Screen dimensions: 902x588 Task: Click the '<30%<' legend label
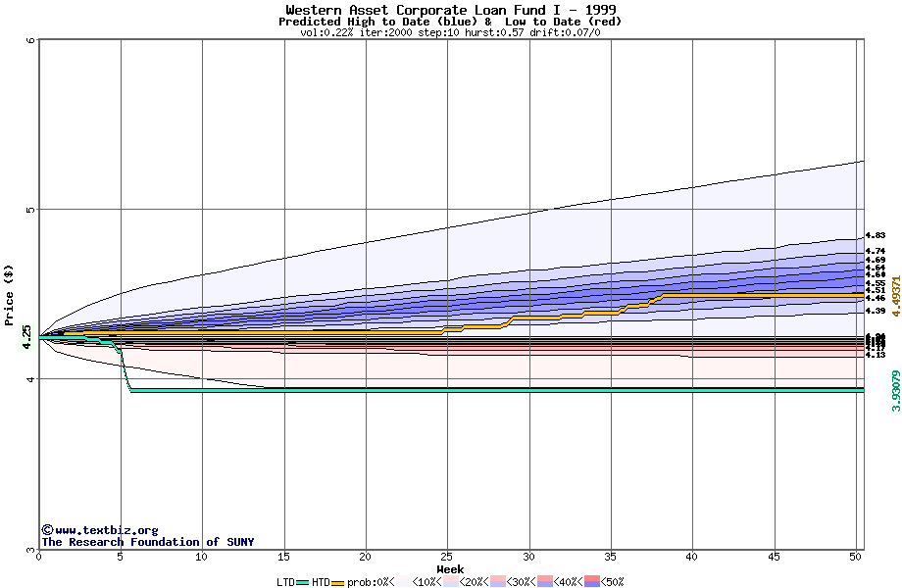pos(522,582)
